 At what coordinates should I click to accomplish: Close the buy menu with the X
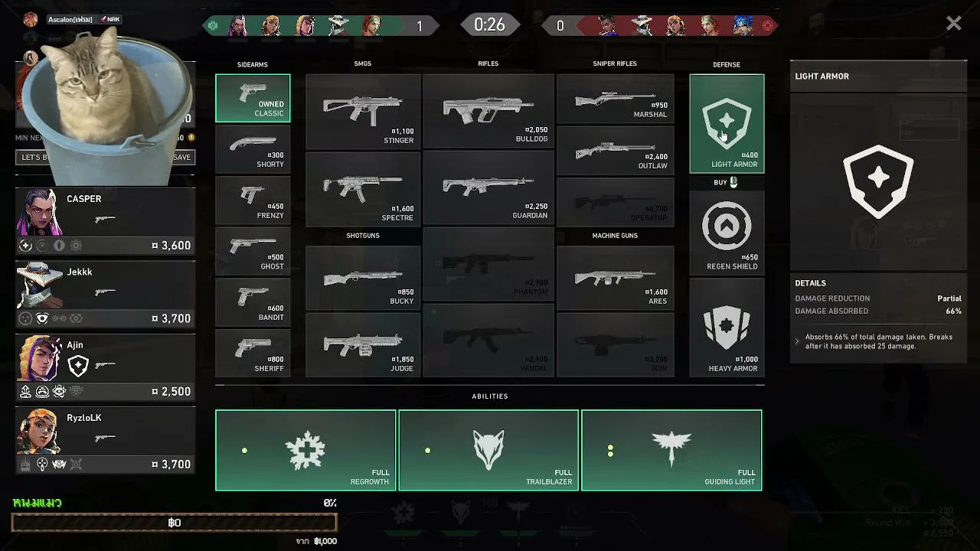(953, 24)
